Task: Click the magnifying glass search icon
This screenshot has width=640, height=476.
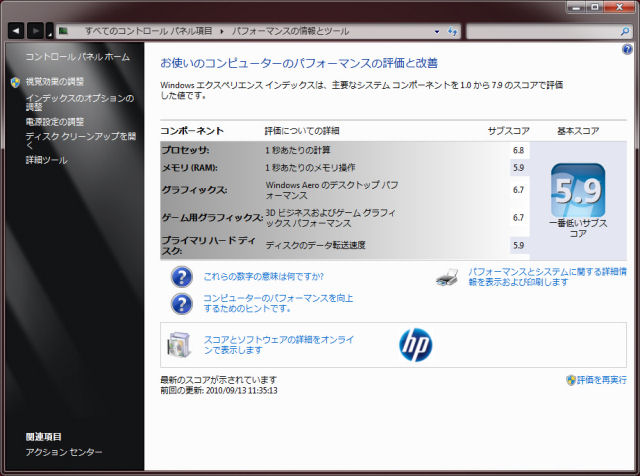Action: click(x=625, y=31)
